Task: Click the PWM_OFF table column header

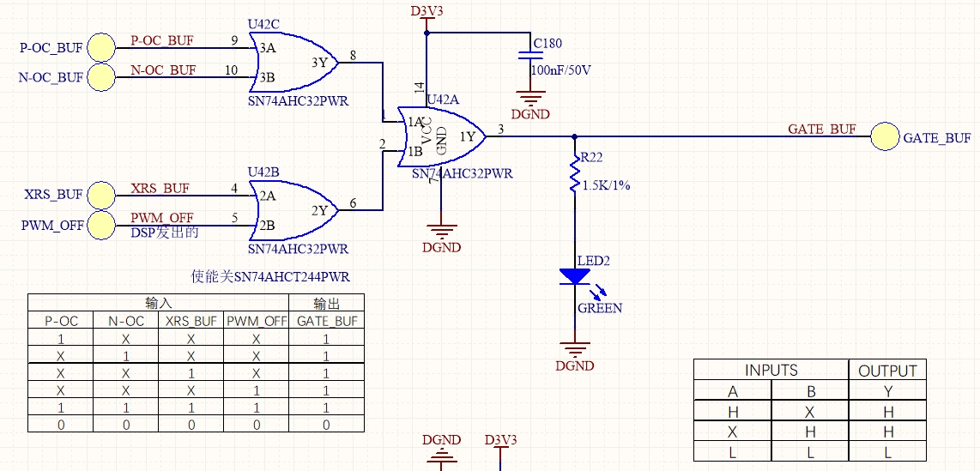Action: tap(257, 322)
